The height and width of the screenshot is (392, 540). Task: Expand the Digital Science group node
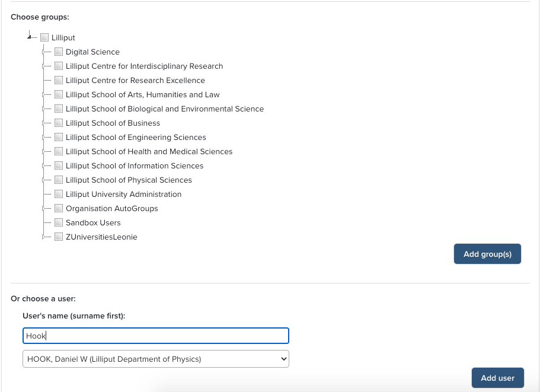(x=43, y=52)
